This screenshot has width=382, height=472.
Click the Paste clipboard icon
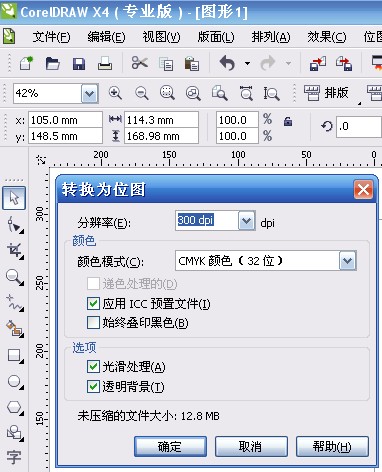[192, 63]
